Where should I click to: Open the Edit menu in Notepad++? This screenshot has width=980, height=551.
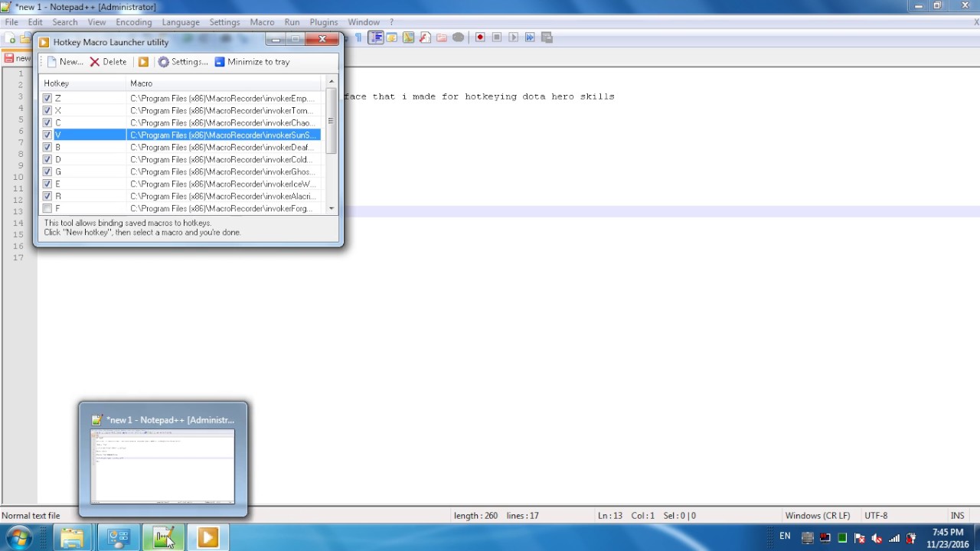(35, 22)
